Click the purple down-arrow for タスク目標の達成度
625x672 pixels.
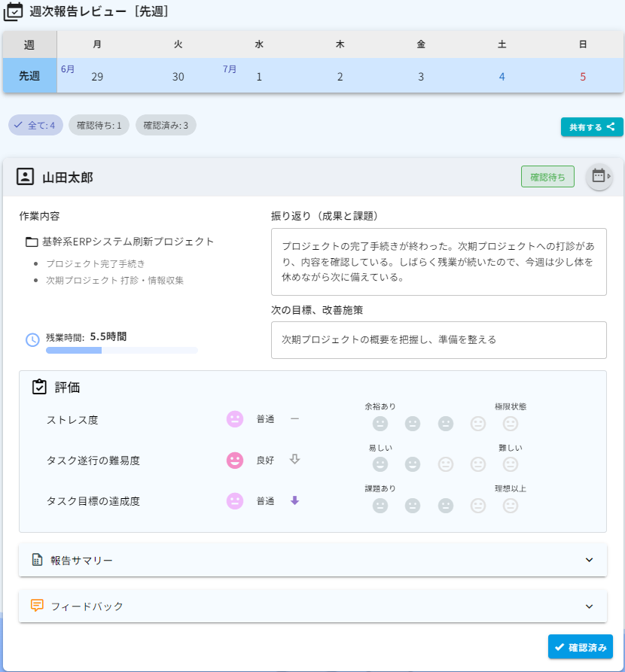[294, 500]
